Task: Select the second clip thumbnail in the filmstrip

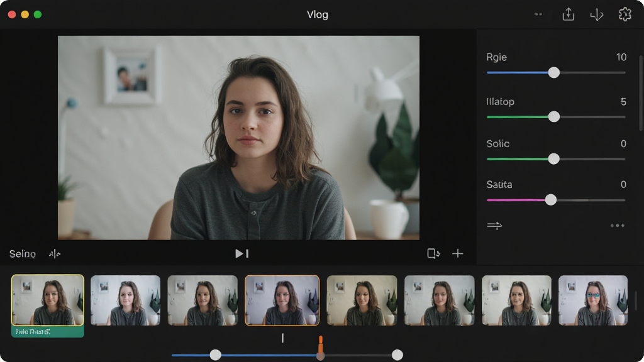Action: coord(125,300)
